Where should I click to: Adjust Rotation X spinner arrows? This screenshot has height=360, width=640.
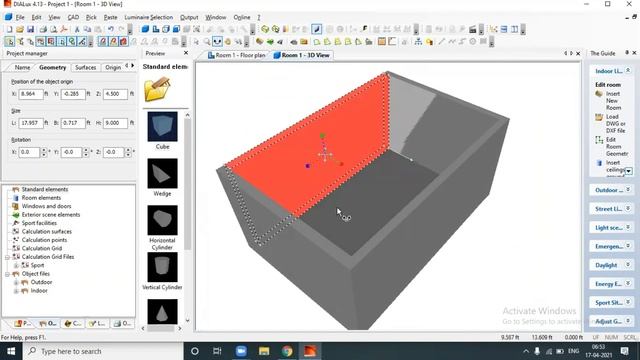[44, 152]
